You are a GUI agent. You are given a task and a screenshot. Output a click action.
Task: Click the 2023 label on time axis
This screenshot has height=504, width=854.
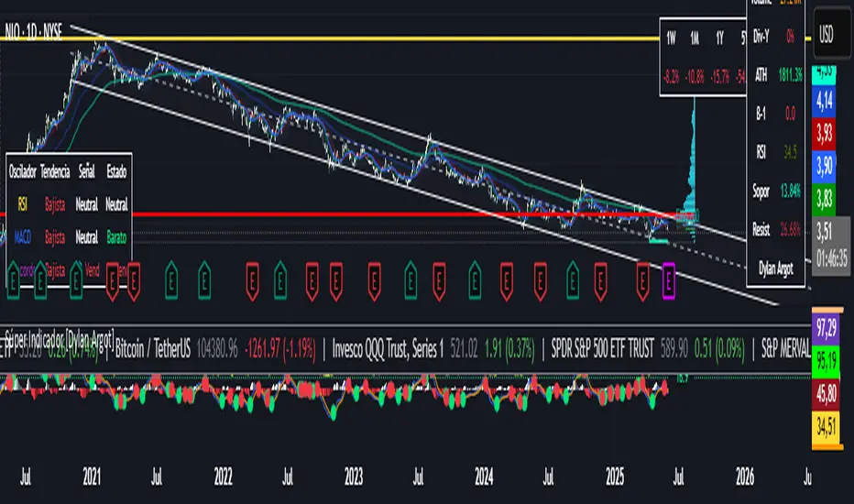(x=354, y=477)
